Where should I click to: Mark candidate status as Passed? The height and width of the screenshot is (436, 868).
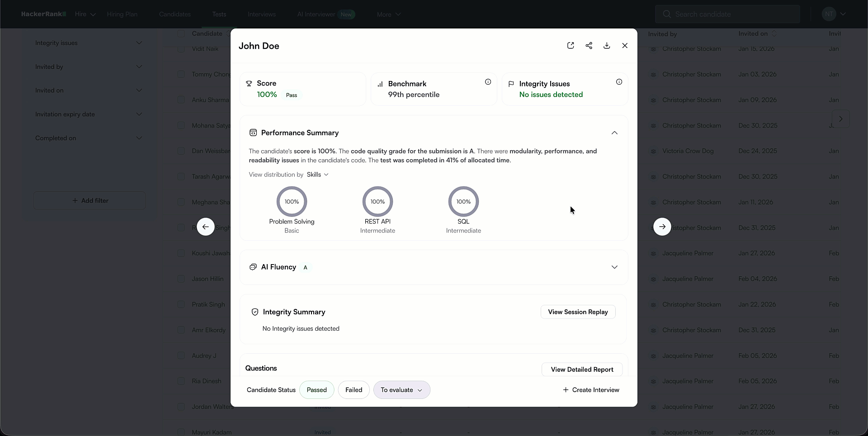(316, 389)
